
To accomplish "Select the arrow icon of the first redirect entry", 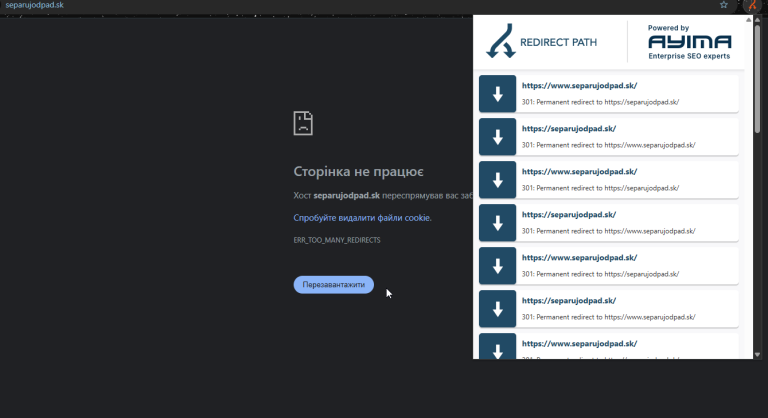I will [497, 94].
